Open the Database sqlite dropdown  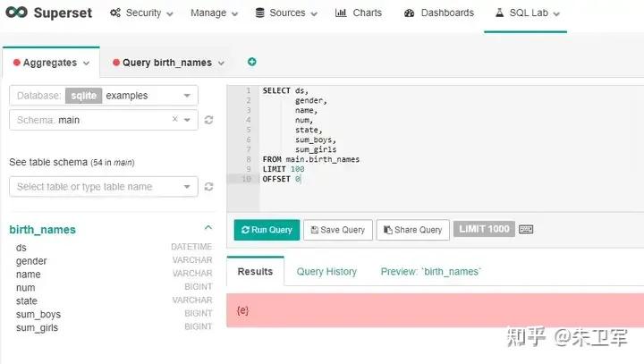point(186,96)
